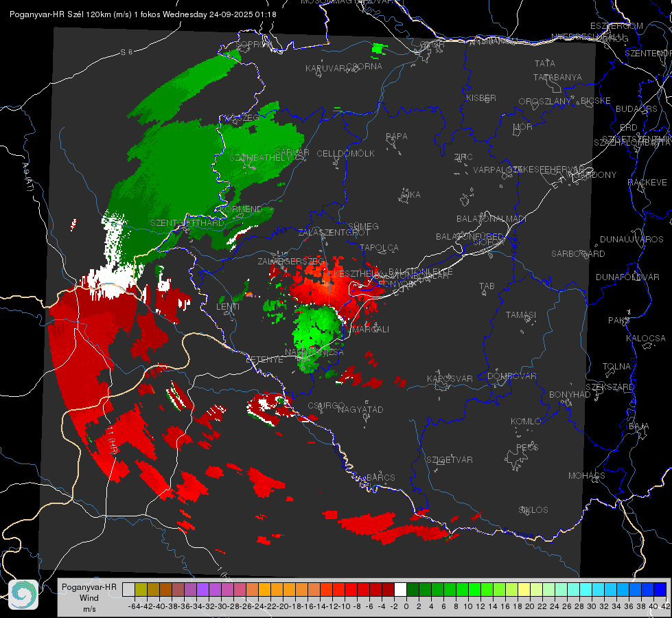The image size is (672, 618).
Task: Click the ZALAEGERSZEG city label
Action: (x=291, y=261)
